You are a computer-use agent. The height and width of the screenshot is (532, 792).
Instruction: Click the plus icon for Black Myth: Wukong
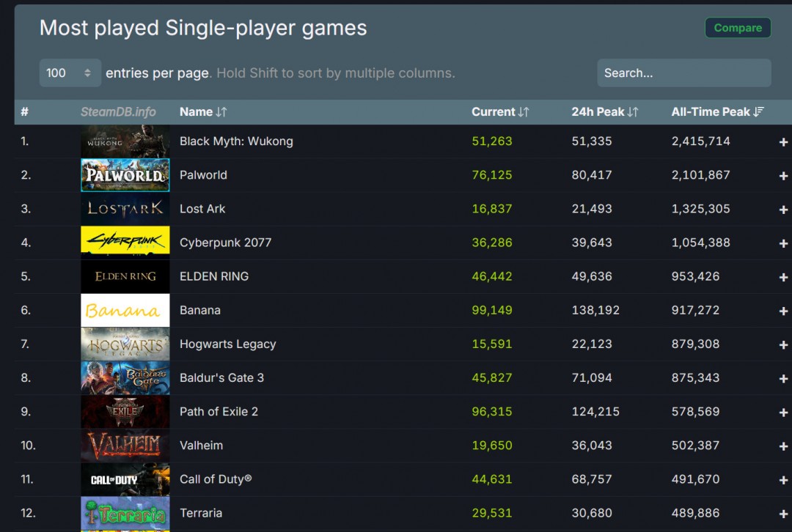point(783,142)
